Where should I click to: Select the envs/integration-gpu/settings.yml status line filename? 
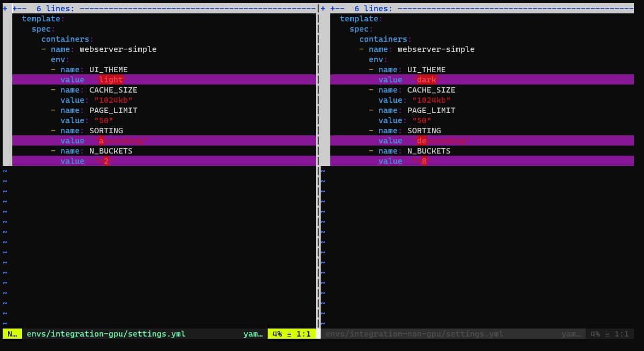pyautogui.click(x=106, y=334)
